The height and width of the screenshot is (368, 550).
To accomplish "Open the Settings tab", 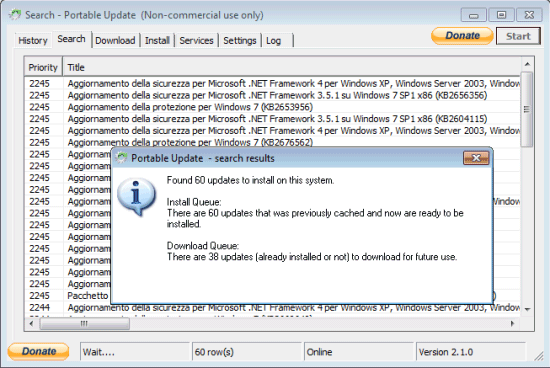I will [240, 40].
